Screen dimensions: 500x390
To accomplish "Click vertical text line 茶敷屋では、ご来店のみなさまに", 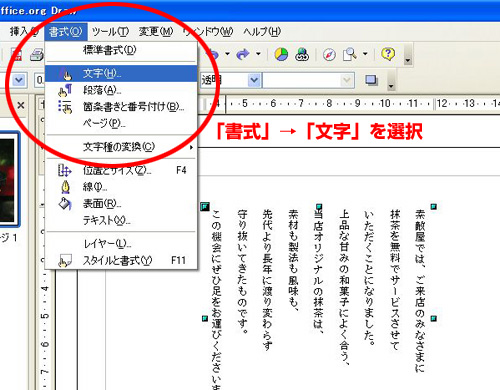I will (420, 291).
